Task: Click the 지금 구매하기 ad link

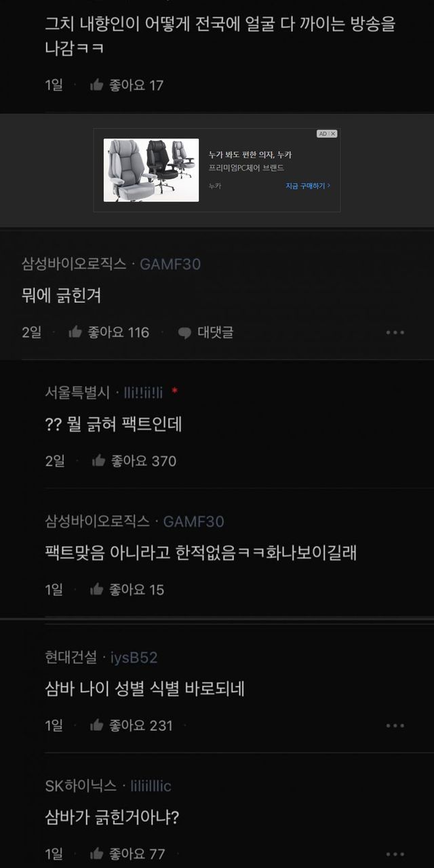Action: tap(308, 185)
